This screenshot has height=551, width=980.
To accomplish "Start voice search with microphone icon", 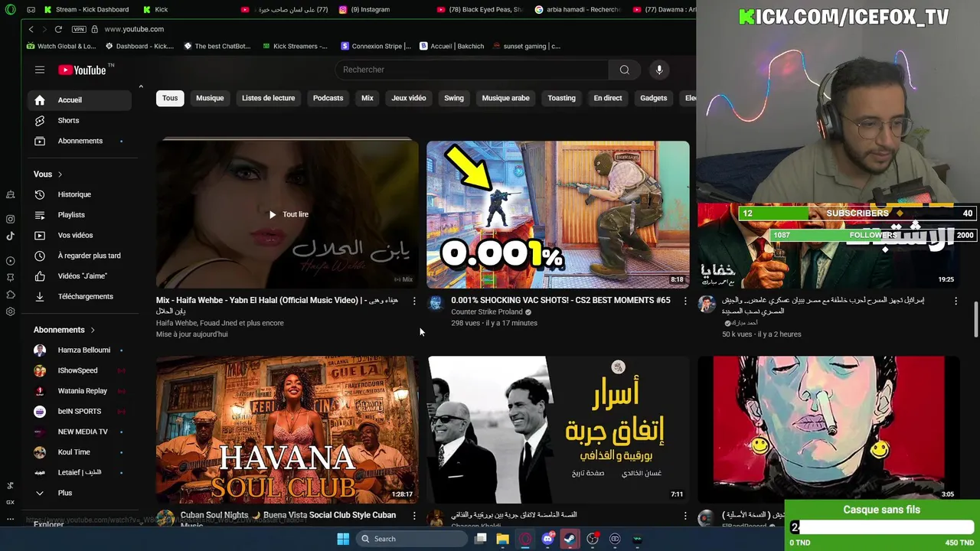I will pyautogui.click(x=659, y=70).
